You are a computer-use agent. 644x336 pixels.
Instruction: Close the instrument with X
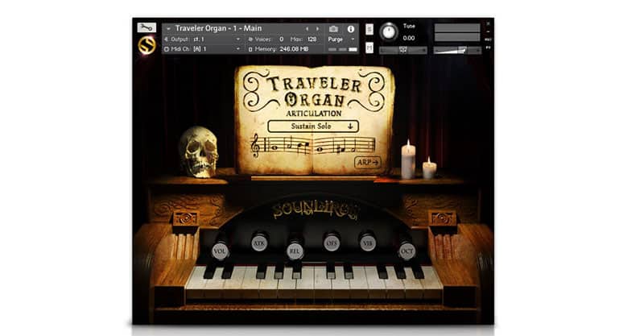pos(488,24)
